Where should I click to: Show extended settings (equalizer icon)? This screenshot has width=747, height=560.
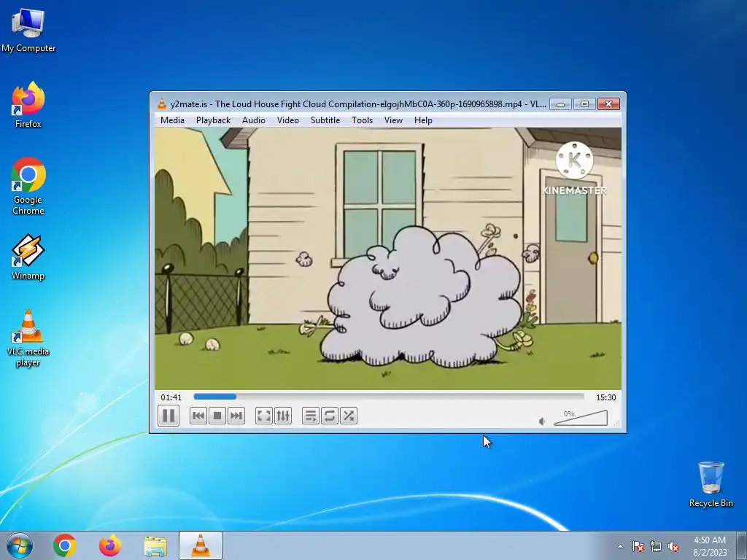pyautogui.click(x=283, y=416)
